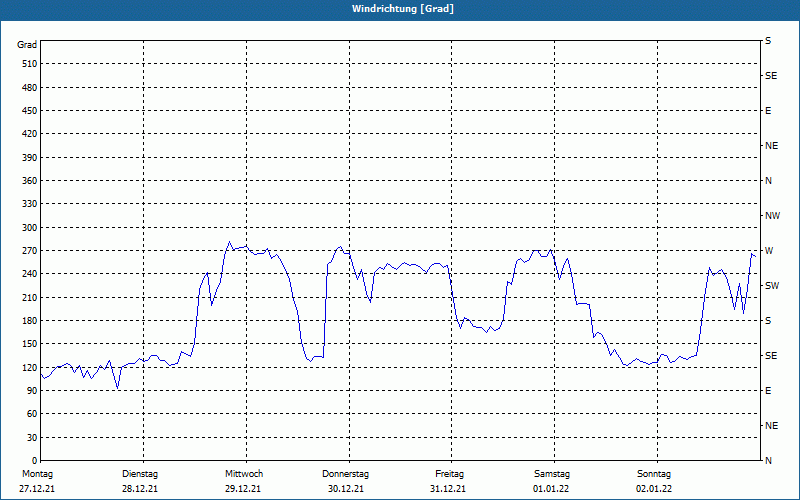
Task: Click the 'E' compass label beside 90
Action: [768, 391]
